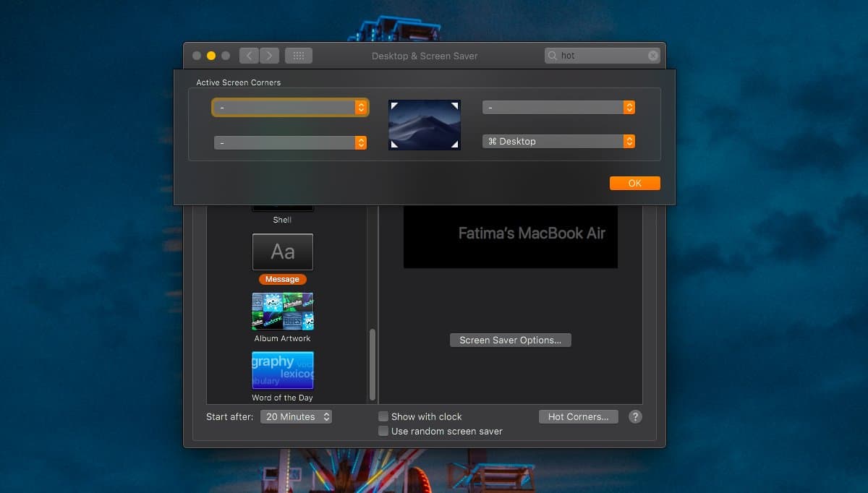Open the Desktop bottom-right corner dropdown

558,142
